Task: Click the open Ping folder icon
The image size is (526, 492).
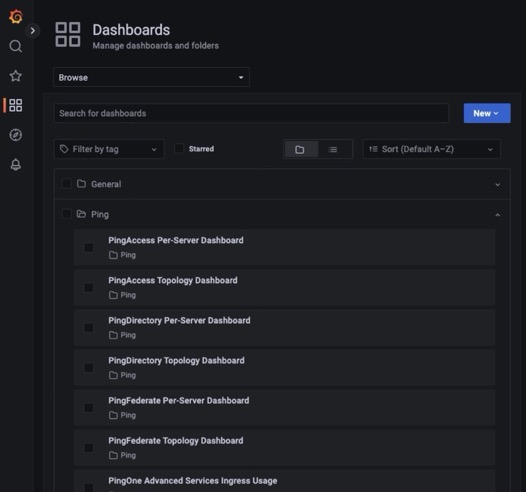Action: coord(81,214)
